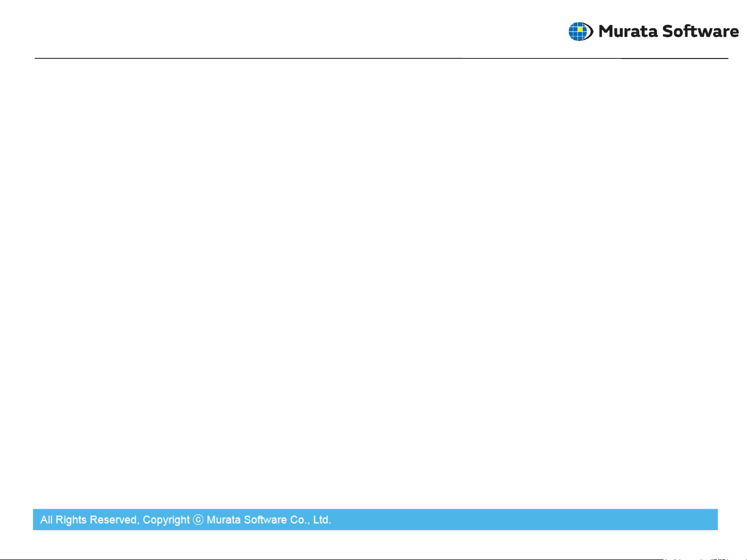The image size is (747, 560).
Task: Click the horizontal divider line under the header
Action: point(363,58)
